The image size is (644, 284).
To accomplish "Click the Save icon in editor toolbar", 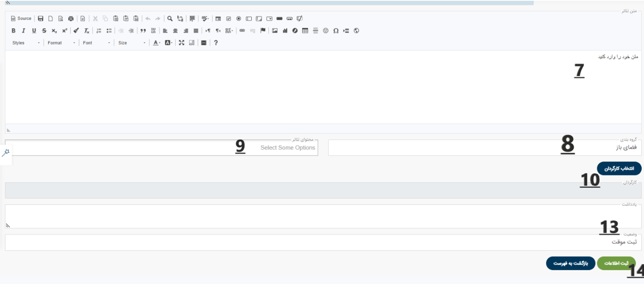I will pos(41,18).
